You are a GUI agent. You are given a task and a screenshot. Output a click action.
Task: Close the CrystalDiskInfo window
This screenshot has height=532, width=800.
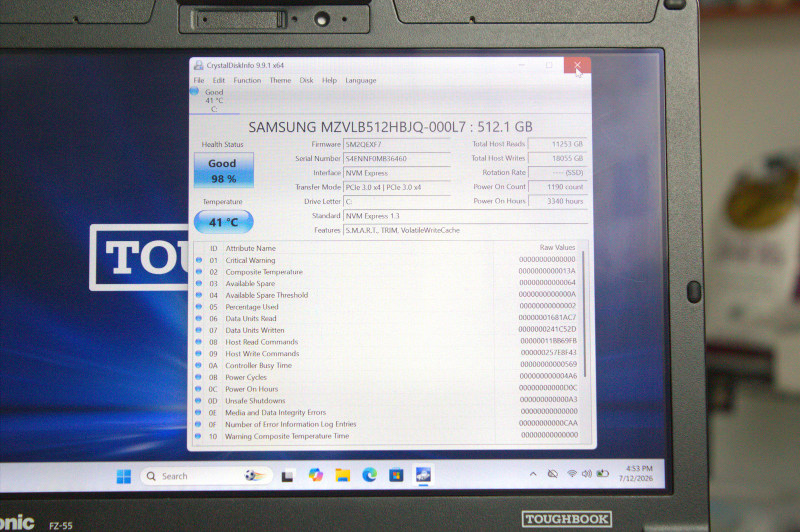[x=577, y=65]
